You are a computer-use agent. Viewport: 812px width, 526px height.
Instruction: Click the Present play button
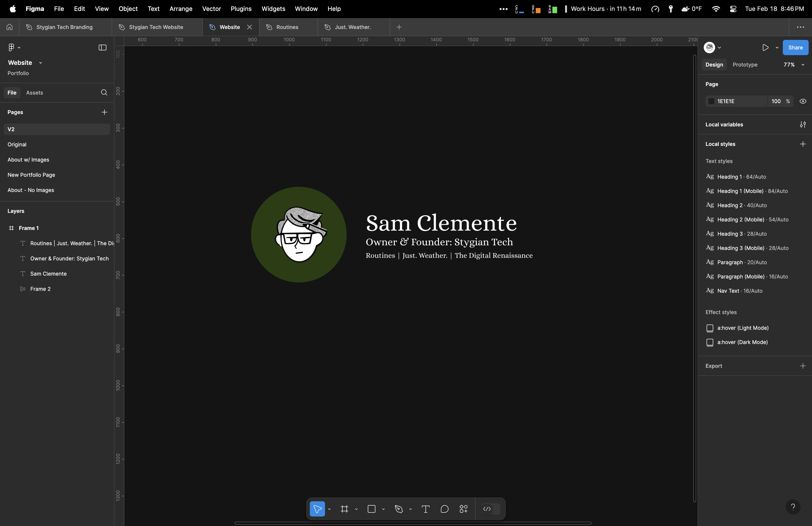(765, 48)
